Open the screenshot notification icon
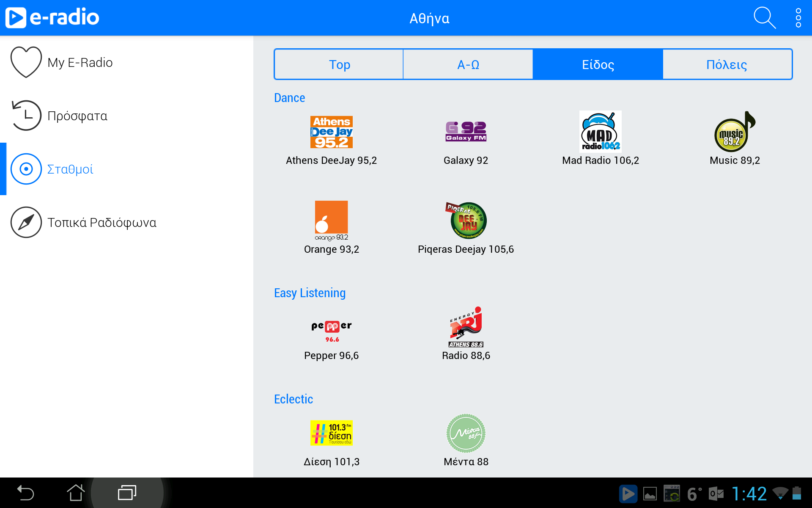 point(672,494)
